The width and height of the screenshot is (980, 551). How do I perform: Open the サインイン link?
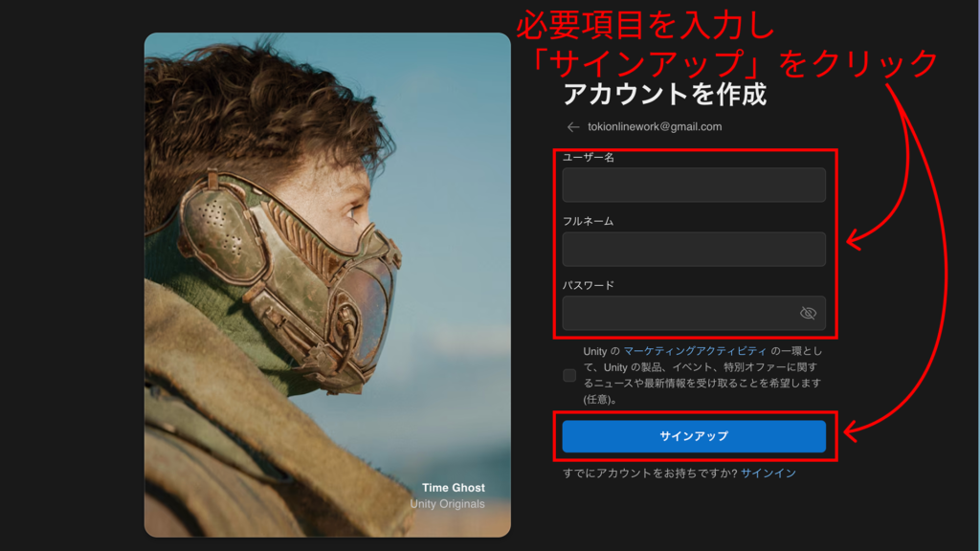[768, 474]
